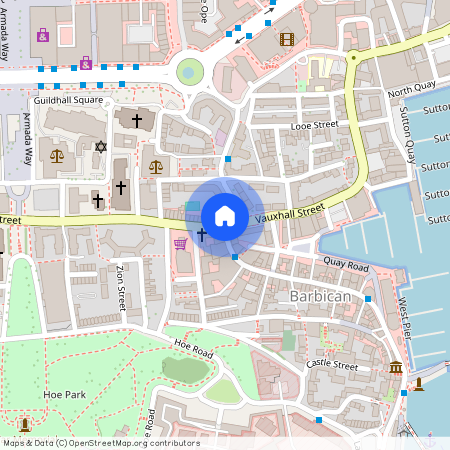
Task: Click the Looe Street label
Action: pos(315,126)
